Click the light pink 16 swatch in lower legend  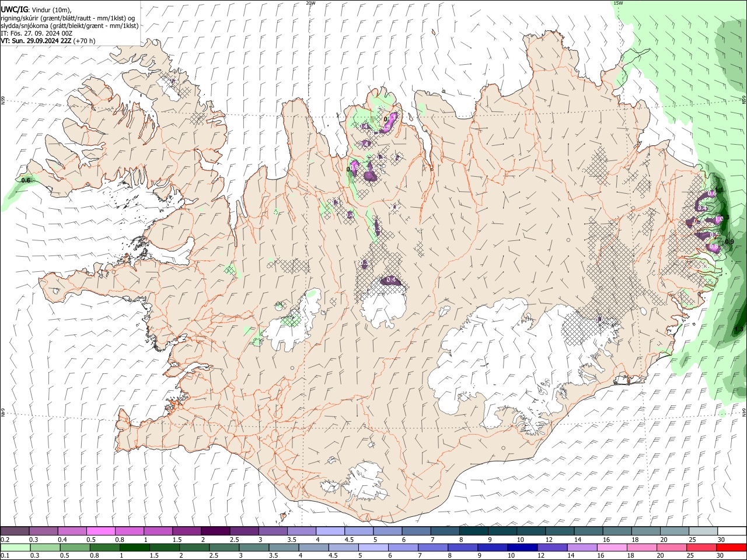(x=612, y=547)
